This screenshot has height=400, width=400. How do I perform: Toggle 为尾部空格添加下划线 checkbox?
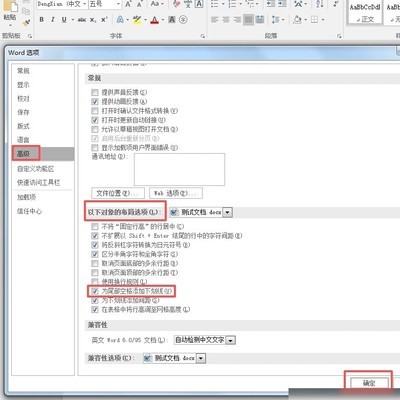click(x=95, y=291)
